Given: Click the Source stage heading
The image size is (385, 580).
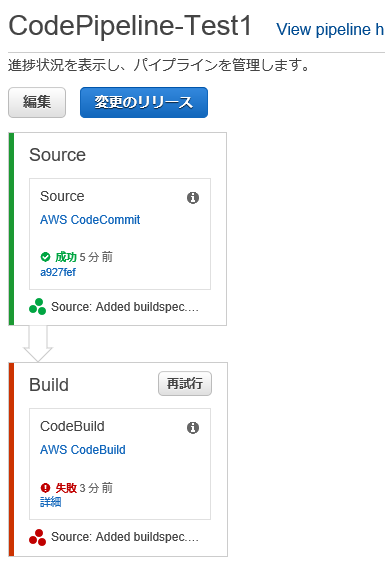Looking at the screenshot, I should click(57, 155).
